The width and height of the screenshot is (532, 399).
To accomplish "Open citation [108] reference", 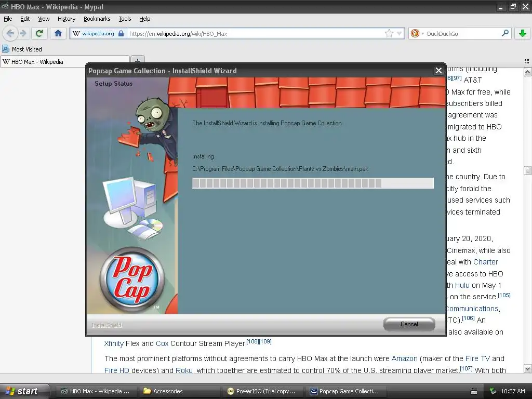I will (252, 341).
